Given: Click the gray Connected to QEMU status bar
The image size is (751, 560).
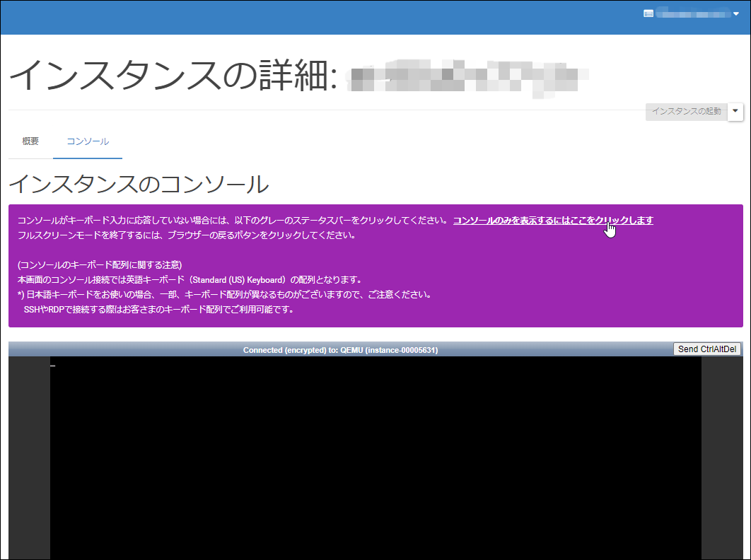Looking at the screenshot, I should [340, 350].
